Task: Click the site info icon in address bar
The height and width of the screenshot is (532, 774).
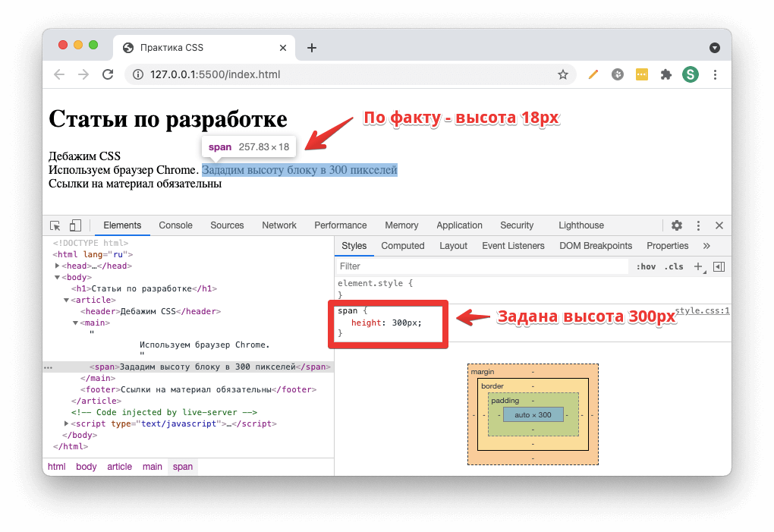Action: click(x=138, y=74)
